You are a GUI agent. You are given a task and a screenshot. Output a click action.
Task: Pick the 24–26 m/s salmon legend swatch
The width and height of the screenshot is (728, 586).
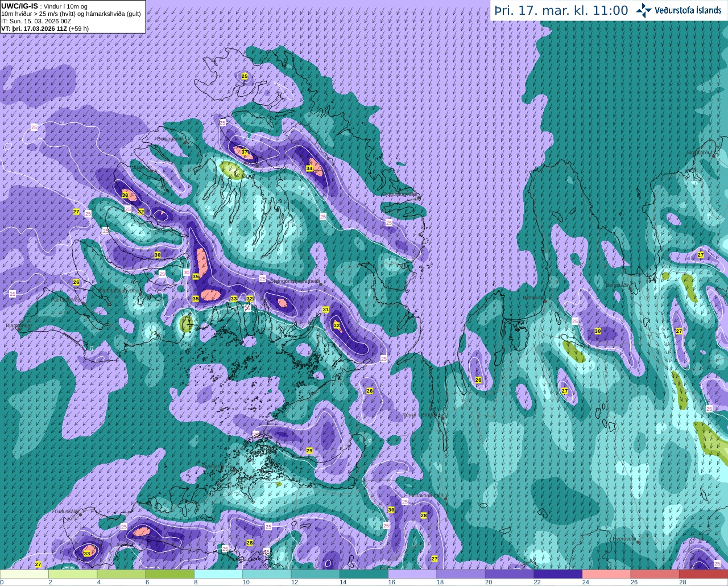[607, 574]
